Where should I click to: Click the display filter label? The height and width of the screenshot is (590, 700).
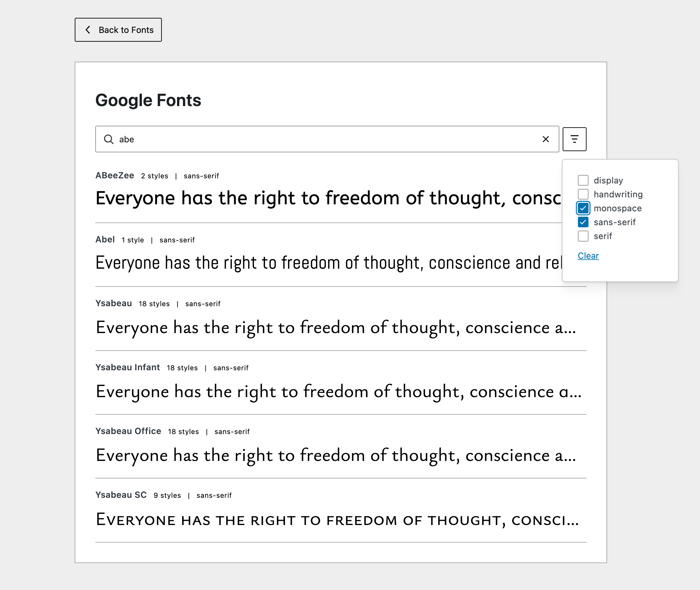(x=608, y=181)
